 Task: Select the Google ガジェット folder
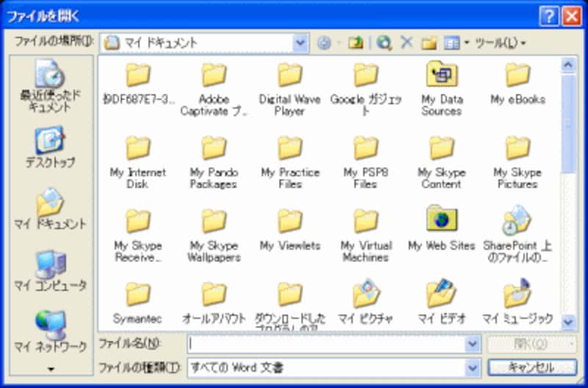[x=365, y=89]
